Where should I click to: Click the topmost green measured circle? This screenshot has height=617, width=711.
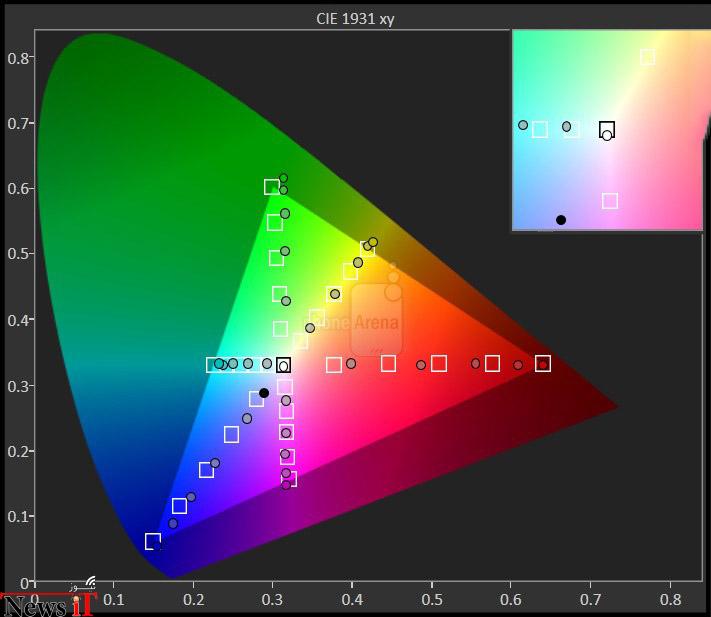[x=283, y=178]
